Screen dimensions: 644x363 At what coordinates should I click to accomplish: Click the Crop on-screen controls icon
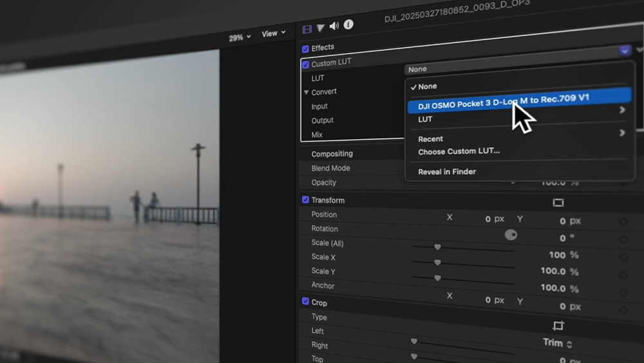point(558,326)
